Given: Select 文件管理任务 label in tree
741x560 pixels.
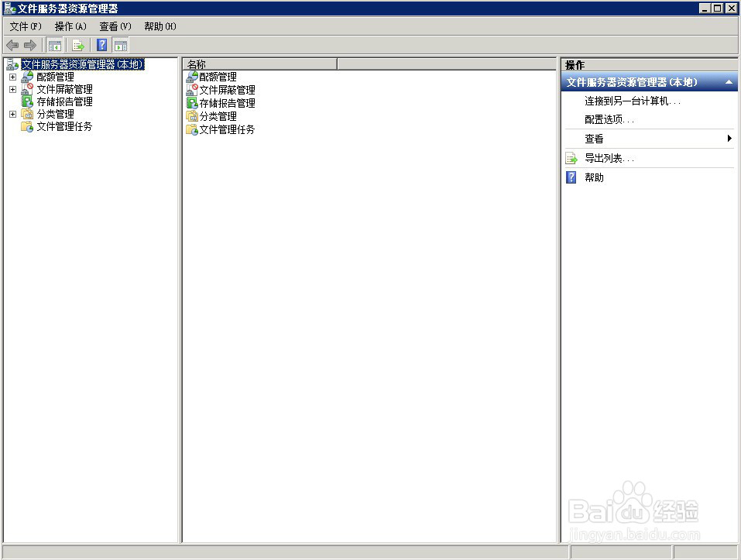Looking at the screenshot, I should coord(65,126).
